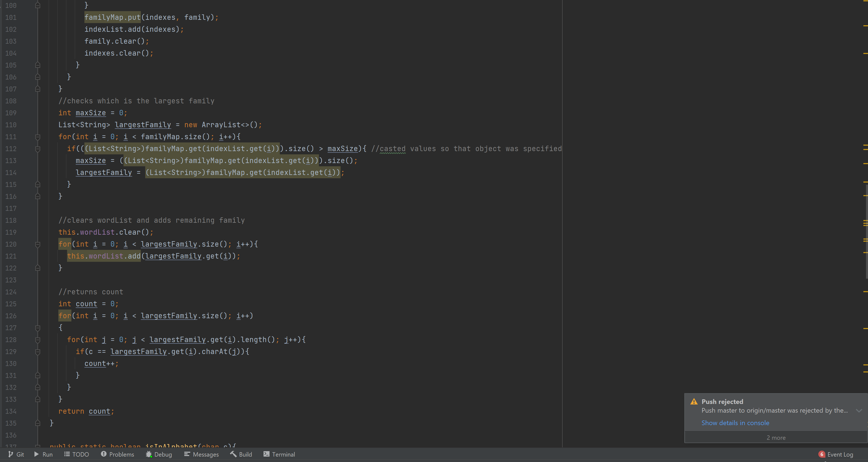Open the Debug tool window
This screenshot has width=868, height=462.
pyautogui.click(x=159, y=454)
